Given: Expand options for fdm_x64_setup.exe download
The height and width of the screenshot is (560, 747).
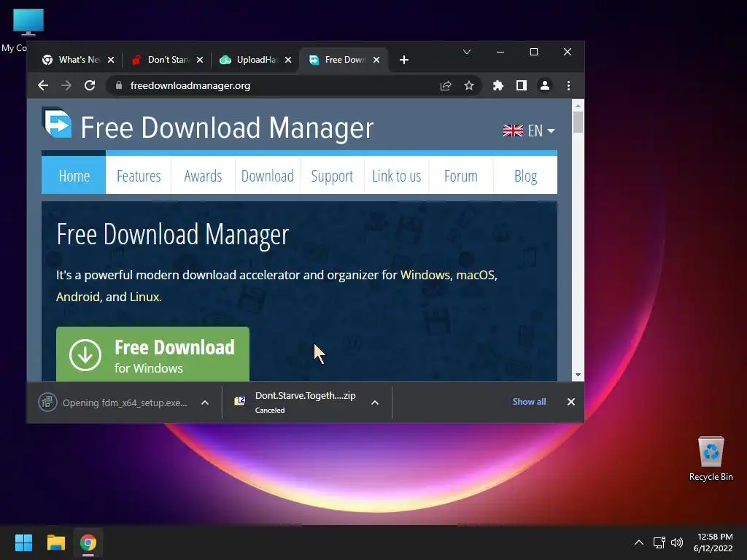Looking at the screenshot, I should 205,402.
